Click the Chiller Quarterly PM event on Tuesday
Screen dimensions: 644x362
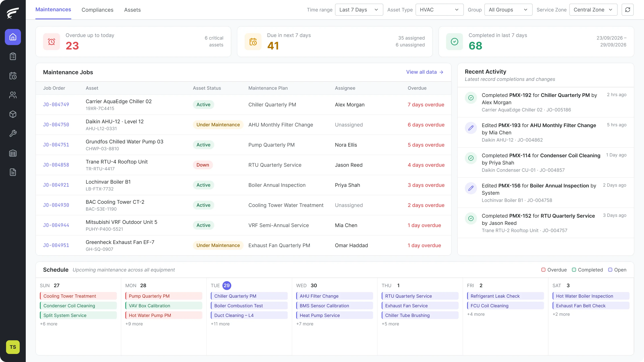(x=249, y=296)
